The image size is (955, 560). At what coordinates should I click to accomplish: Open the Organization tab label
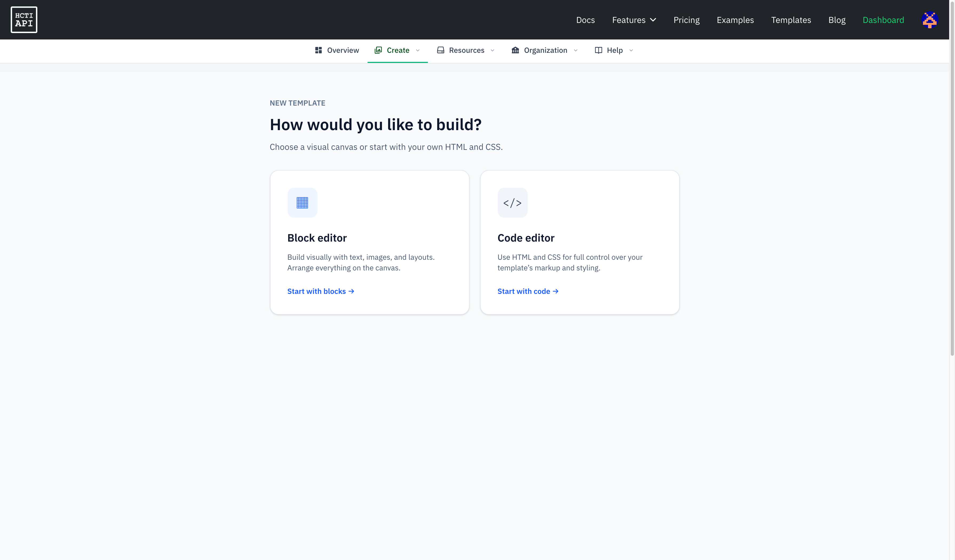(x=545, y=50)
